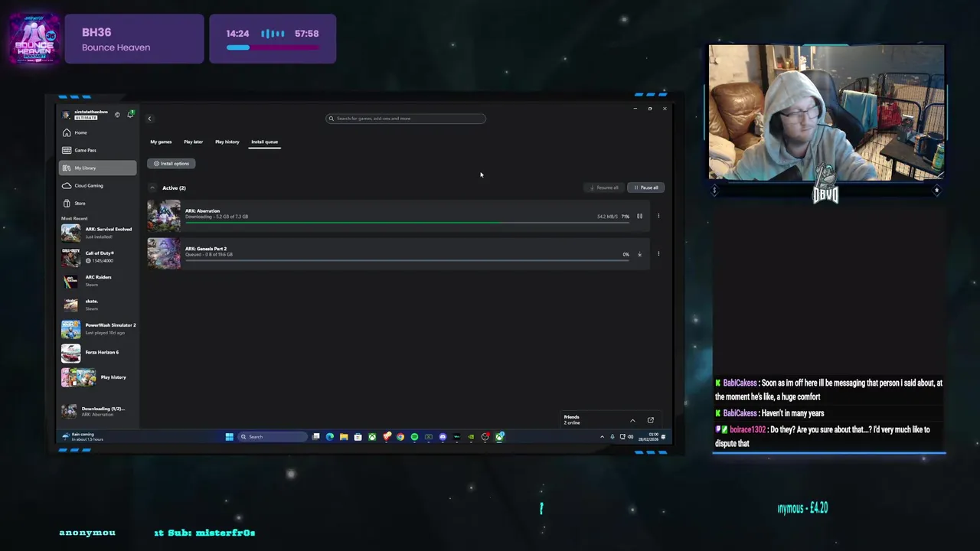Viewport: 980px width, 551px height.
Task: Open ARK: Genesis Part 2 thumbnail
Action: point(164,253)
